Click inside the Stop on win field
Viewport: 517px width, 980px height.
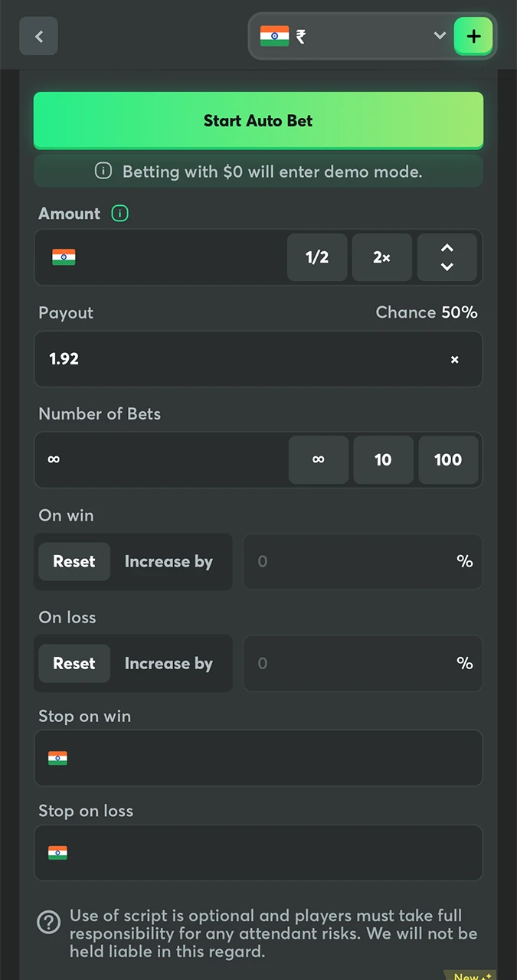pos(258,758)
